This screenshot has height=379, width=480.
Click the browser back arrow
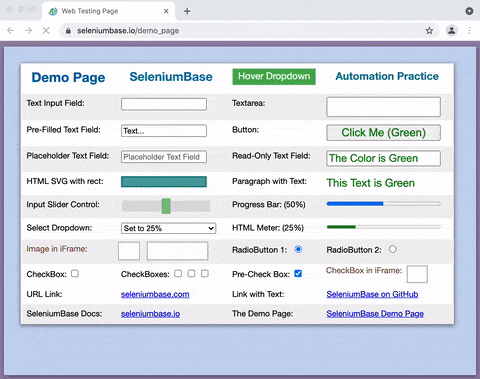point(11,31)
